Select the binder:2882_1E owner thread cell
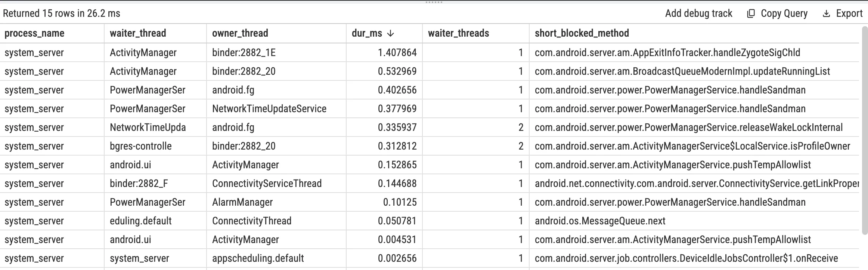868x270 pixels. (x=244, y=53)
